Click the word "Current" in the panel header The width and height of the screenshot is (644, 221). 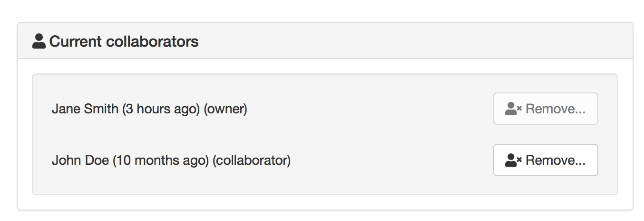pyautogui.click(x=76, y=42)
